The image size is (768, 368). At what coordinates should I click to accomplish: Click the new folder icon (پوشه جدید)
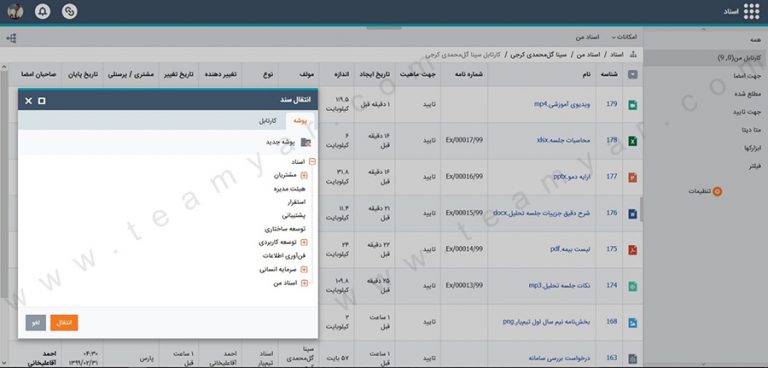tap(306, 142)
